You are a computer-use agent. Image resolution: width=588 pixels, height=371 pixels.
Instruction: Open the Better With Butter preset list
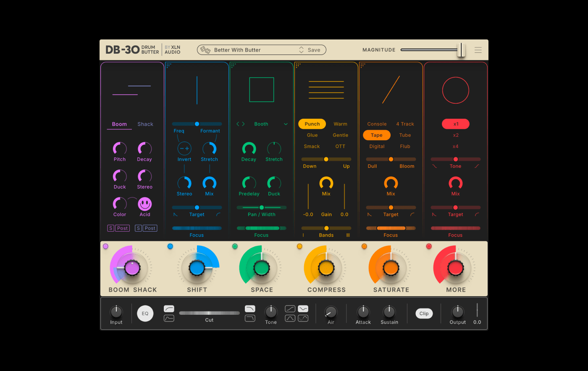click(237, 50)
